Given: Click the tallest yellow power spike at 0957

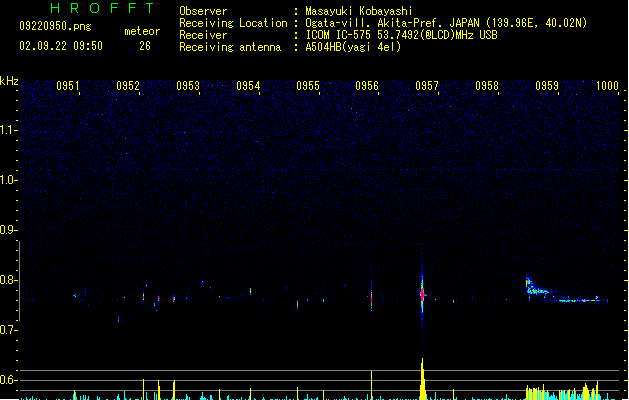Looking at the screenshot, I should (x=422, y=379).
